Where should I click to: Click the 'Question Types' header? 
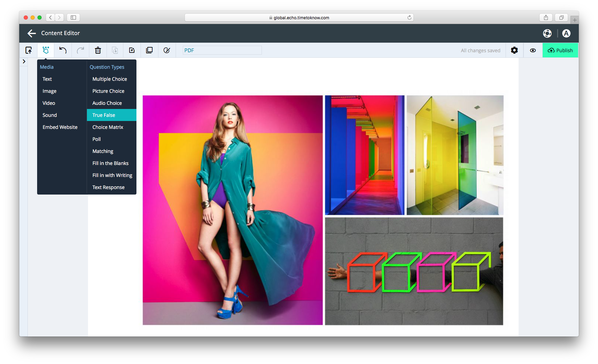(107, 67)
